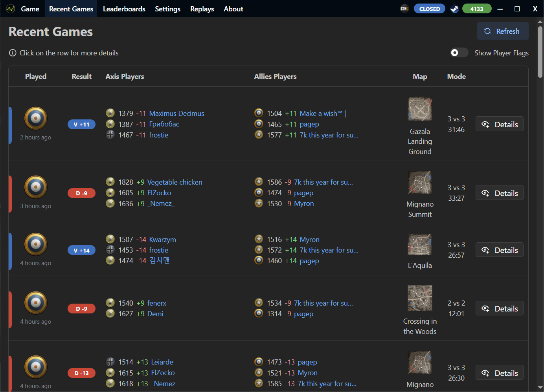This screenshot has width=544, height=392.
Task: Click the Details button for the L'Aquila game
Action: point(500,249)
